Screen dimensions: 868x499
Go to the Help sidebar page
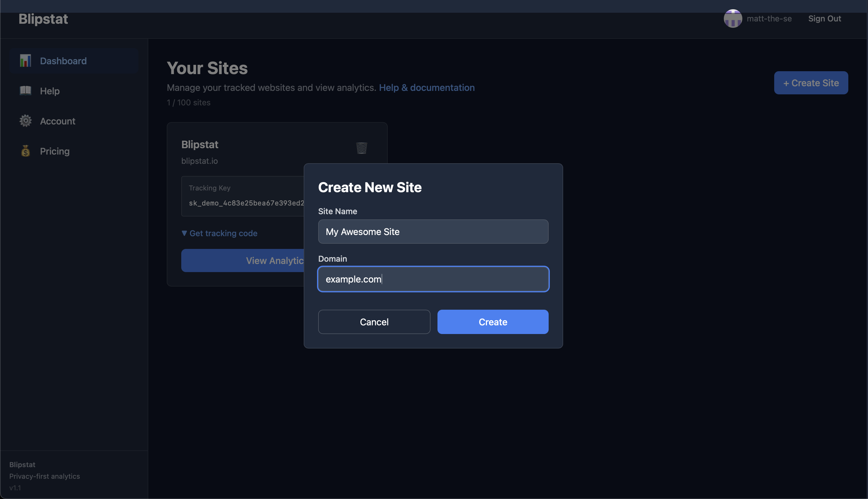(x=50, y=91)
